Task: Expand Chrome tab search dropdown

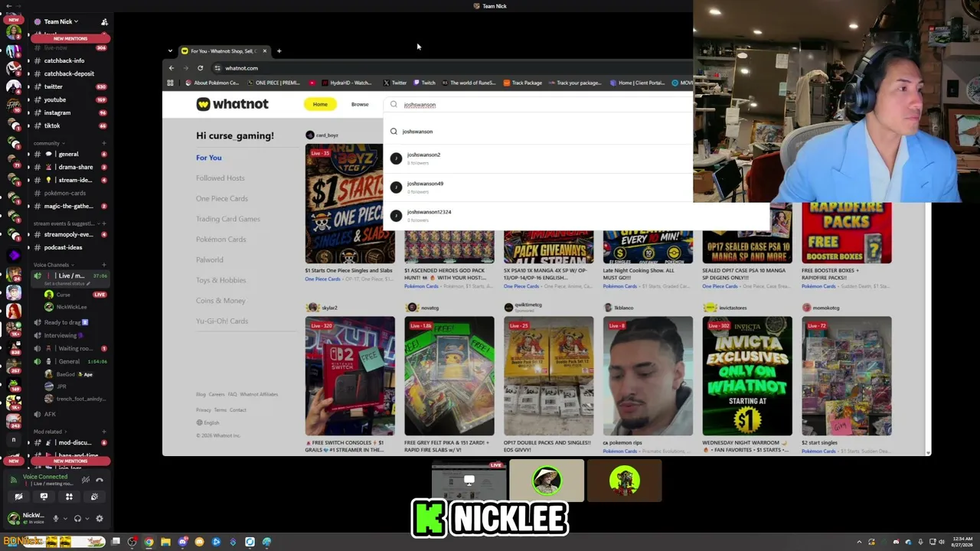Action: coord(170,51)
